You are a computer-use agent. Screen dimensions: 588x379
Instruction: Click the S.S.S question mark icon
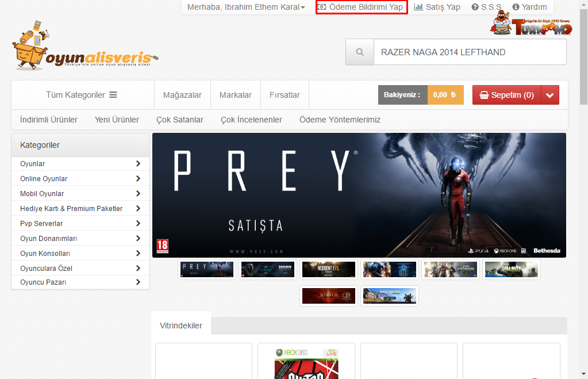pyautogui.click(x=475, y=7)
